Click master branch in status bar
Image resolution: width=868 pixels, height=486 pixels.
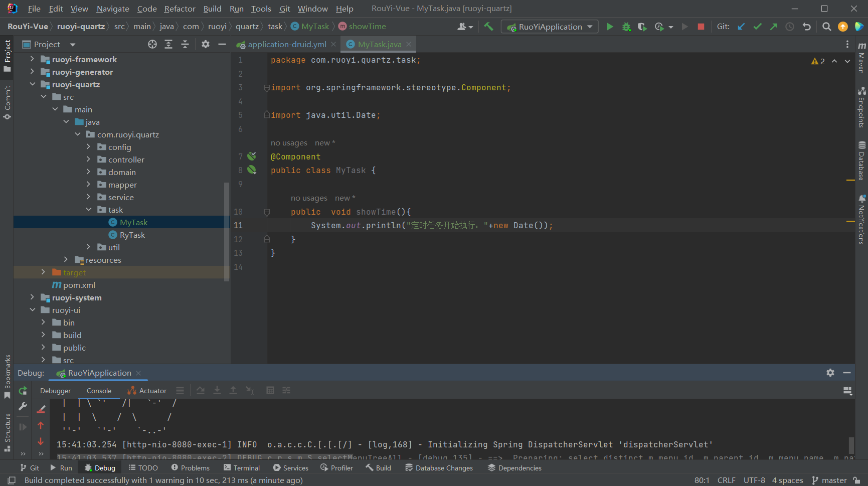click(x=829, y=480)
